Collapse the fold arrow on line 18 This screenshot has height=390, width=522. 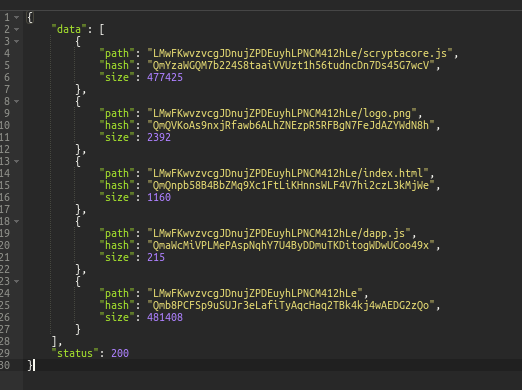pos(16,221)
